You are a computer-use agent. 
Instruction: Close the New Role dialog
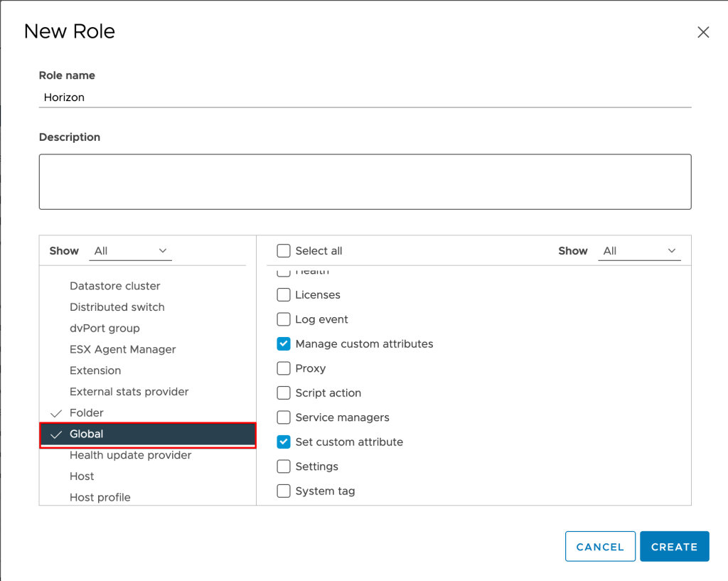pos(703,32)
